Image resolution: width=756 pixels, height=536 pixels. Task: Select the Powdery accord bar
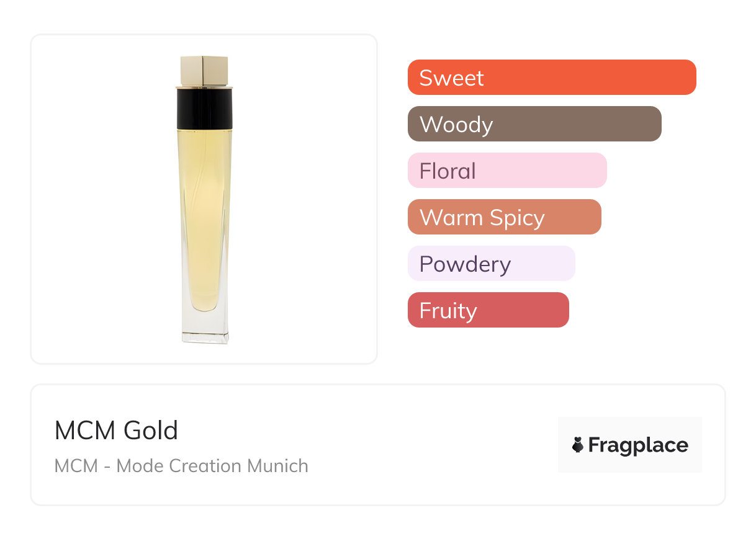coord(491,264)
